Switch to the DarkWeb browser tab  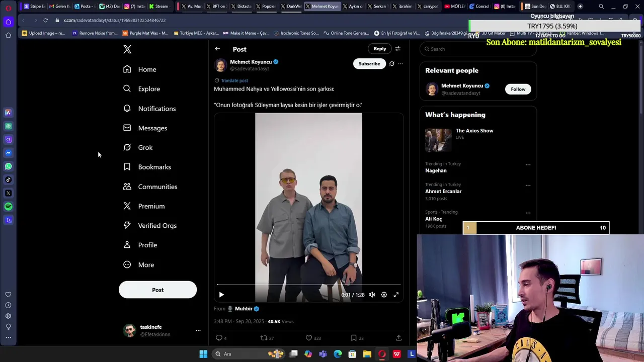pos(291,7)
